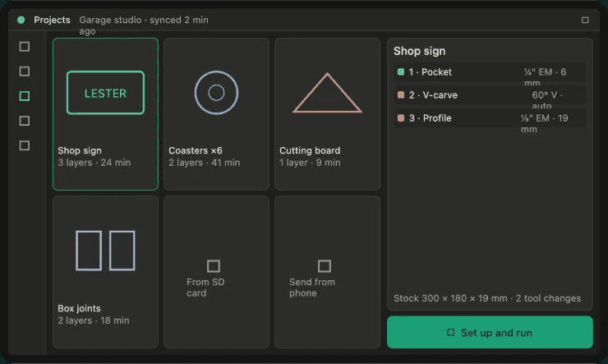This screenshot has height=364, width=608.
Task: Click the Projects title
Action: (x=52, y=20)
